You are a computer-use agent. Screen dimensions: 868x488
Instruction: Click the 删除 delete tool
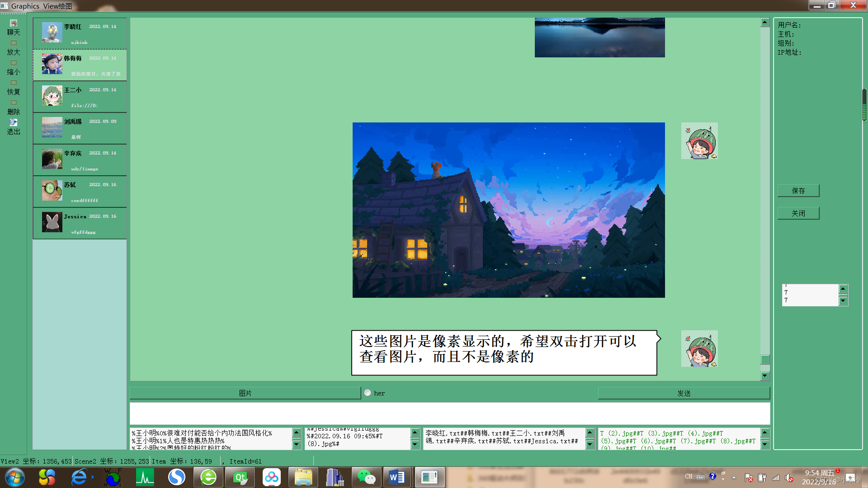pyautogui.click(x=14, y=108)
